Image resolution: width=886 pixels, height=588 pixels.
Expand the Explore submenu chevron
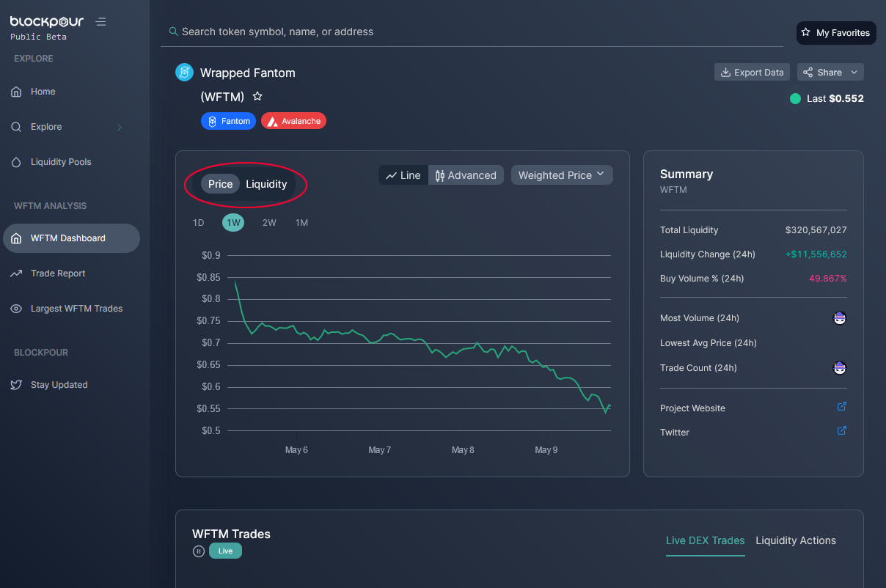(120, 128)
